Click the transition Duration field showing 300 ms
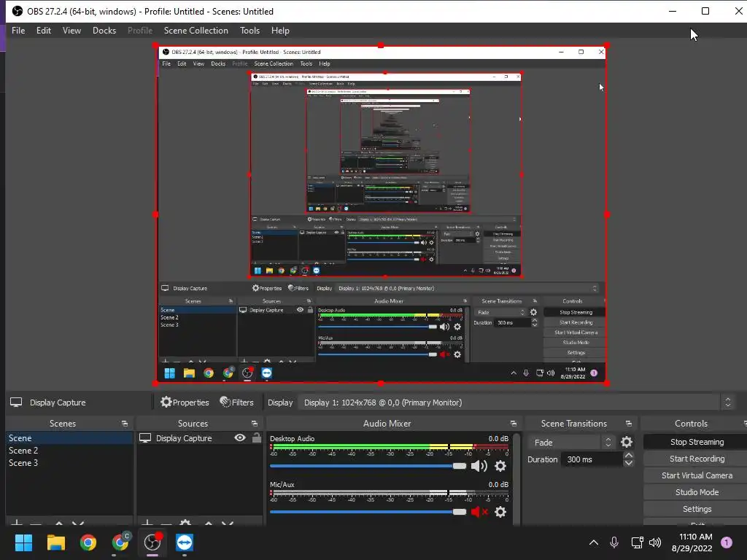 (592, 459)
